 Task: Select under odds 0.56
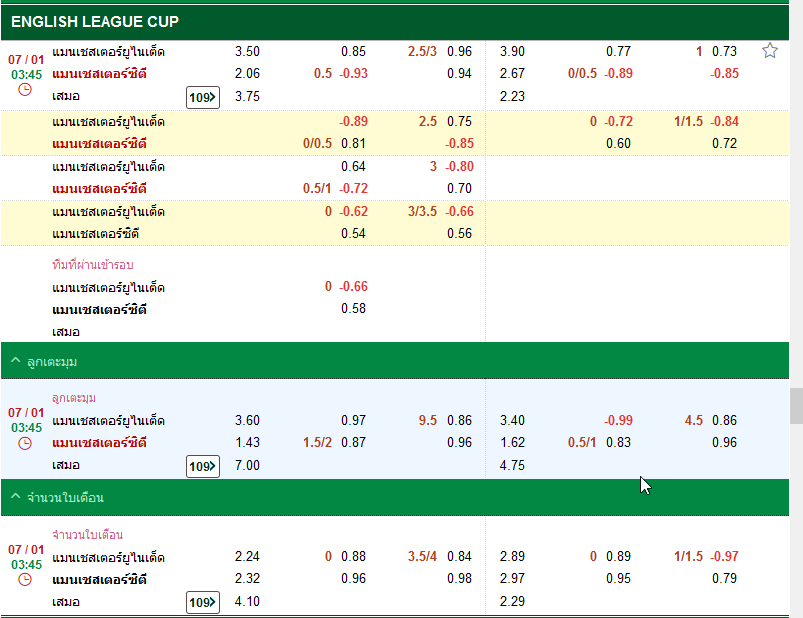tap(459, 234)
